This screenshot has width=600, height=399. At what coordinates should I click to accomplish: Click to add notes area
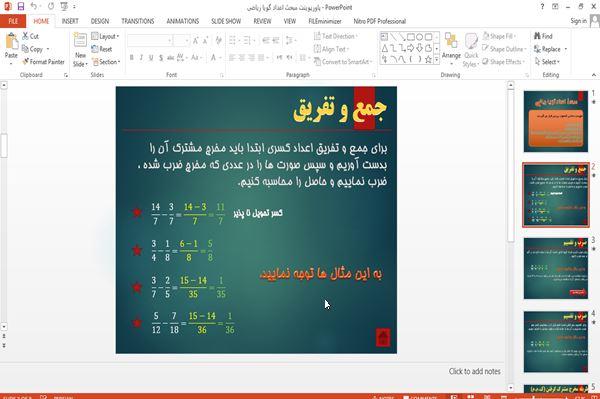click(474, 371)
